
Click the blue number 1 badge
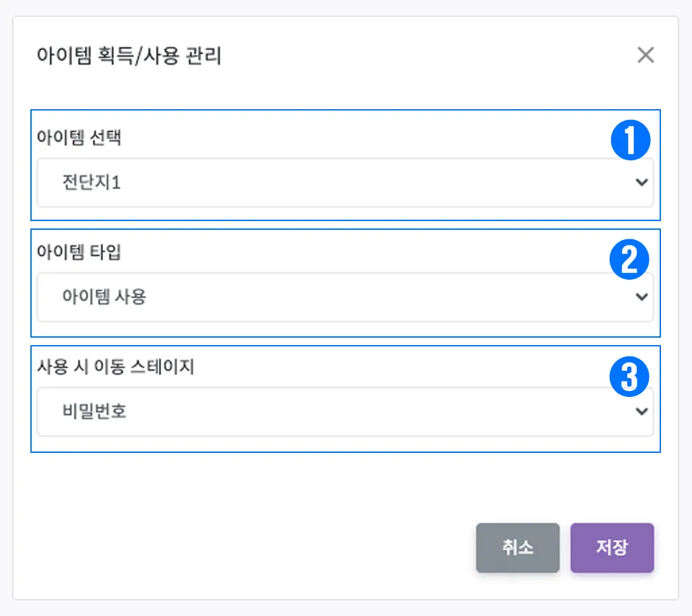[629, 142]
